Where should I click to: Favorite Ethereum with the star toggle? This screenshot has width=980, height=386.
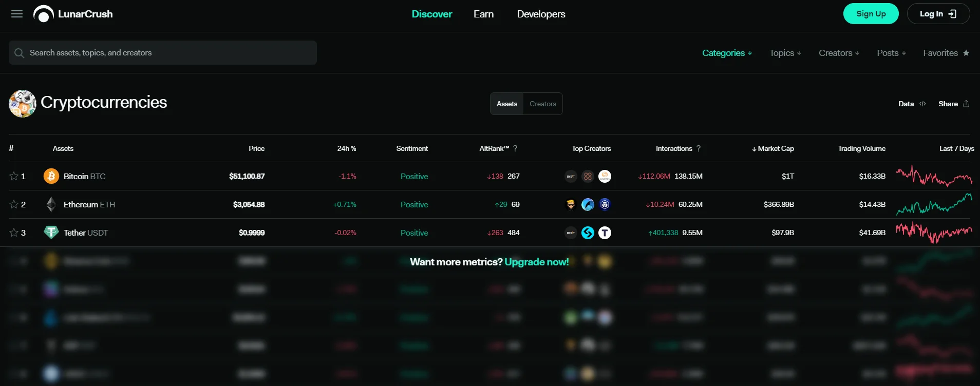14,204
